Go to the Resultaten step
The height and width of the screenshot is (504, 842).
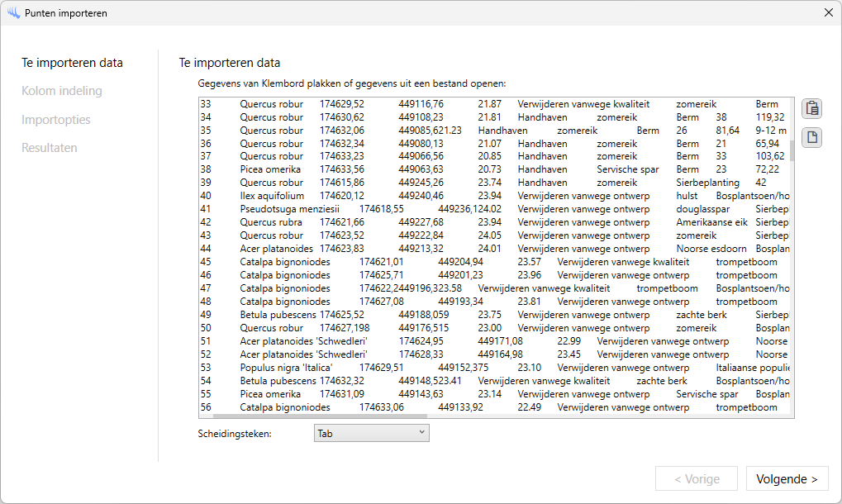[50, 148]
